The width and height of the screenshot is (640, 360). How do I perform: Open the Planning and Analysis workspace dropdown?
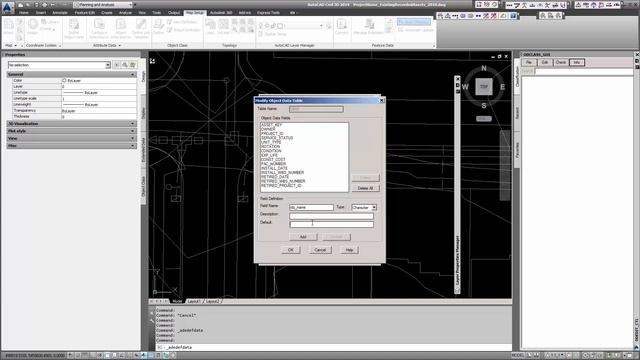104,5
